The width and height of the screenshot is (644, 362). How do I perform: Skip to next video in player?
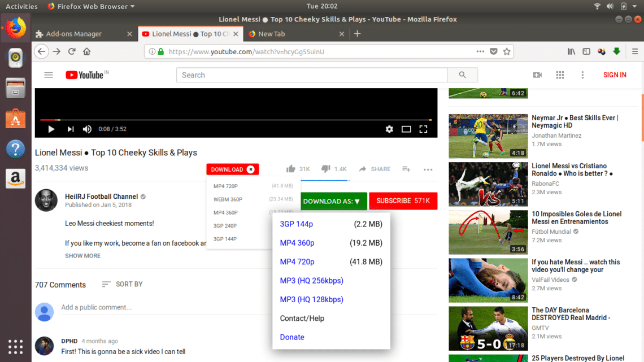70,129
